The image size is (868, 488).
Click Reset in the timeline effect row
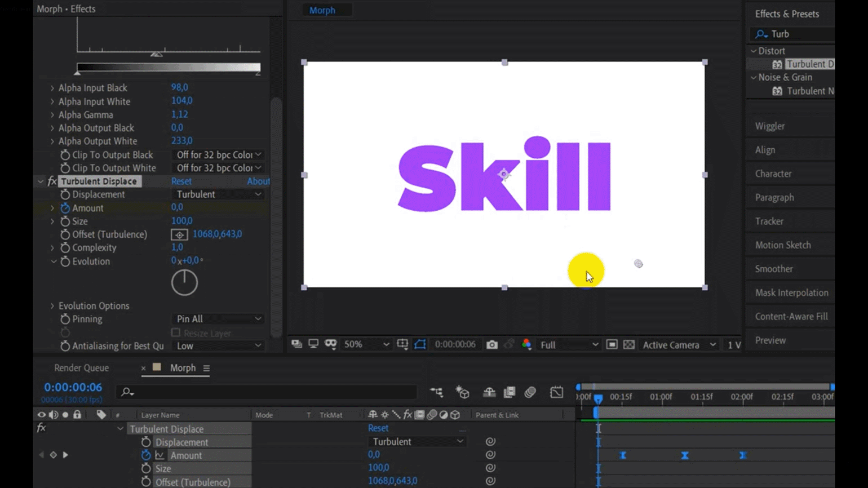click(378, 428)
